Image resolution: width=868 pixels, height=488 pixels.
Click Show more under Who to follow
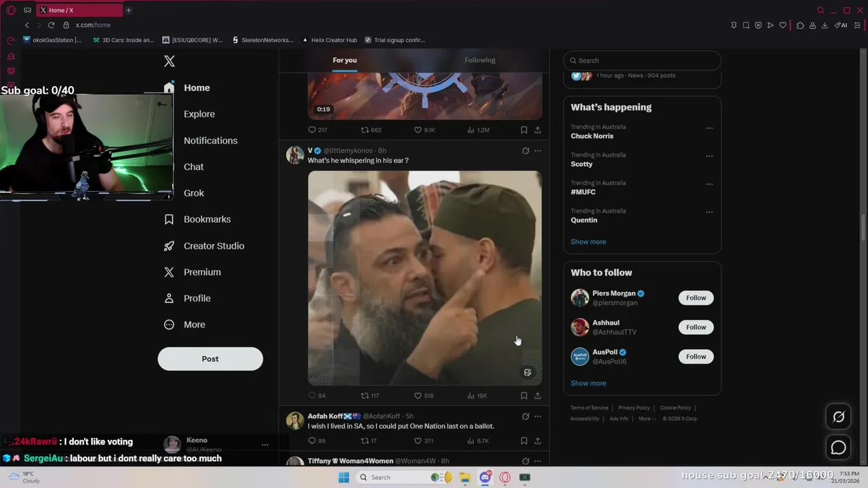[x=589, y=383]
